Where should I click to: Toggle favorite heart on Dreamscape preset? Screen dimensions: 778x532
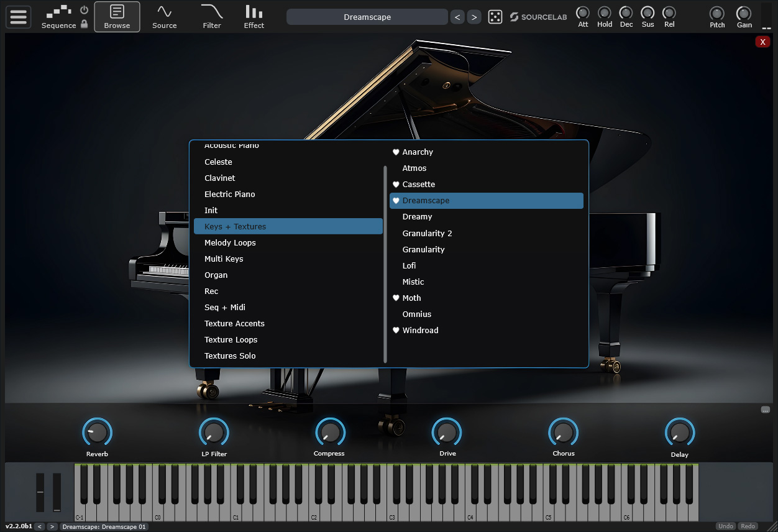coord(396,201)
